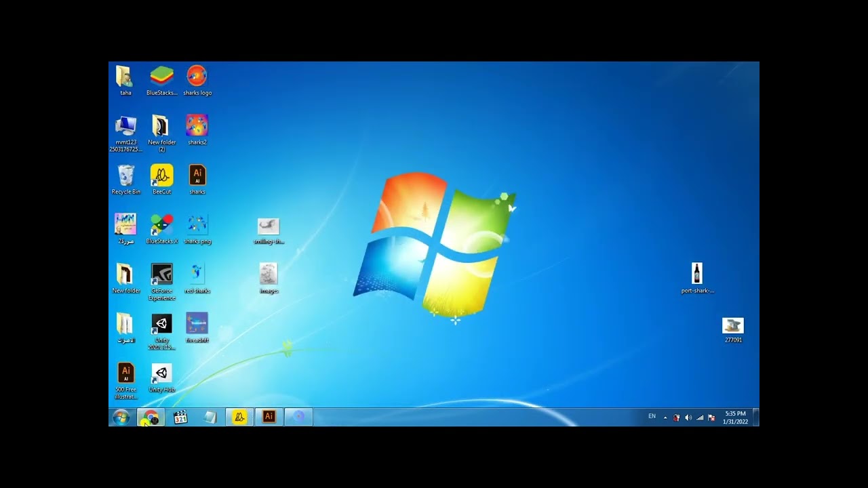Open Google Chrome from the taskbar

pos(151,417)
